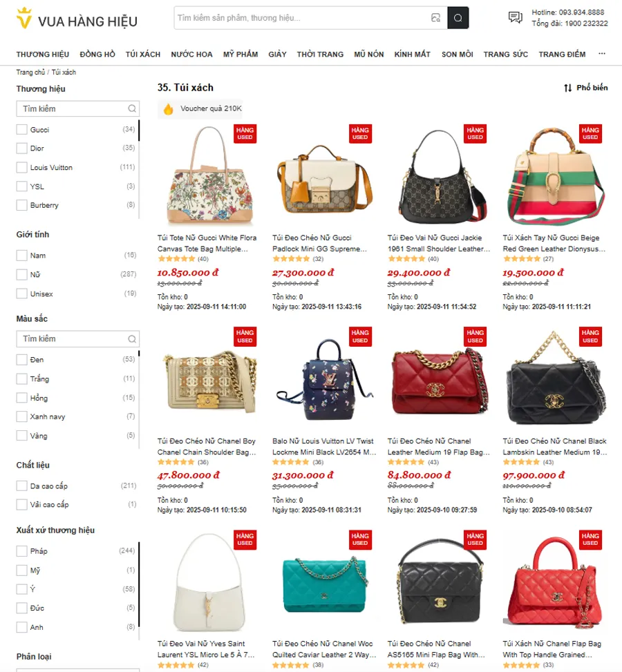Viewport: 622px width, 672px height.
Task: Click magnifier icon in Thương hiệu search box
Action: (132, 109)
